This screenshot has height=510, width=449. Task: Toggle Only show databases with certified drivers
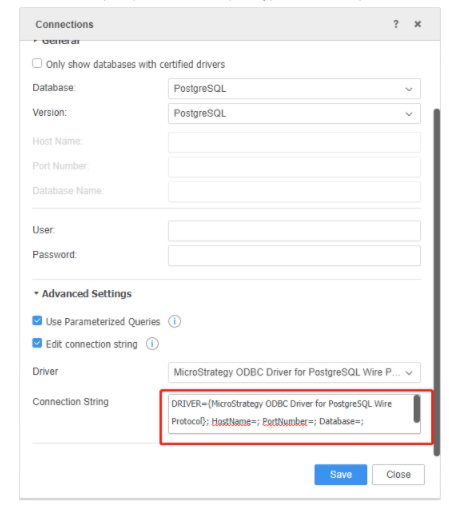37,63
